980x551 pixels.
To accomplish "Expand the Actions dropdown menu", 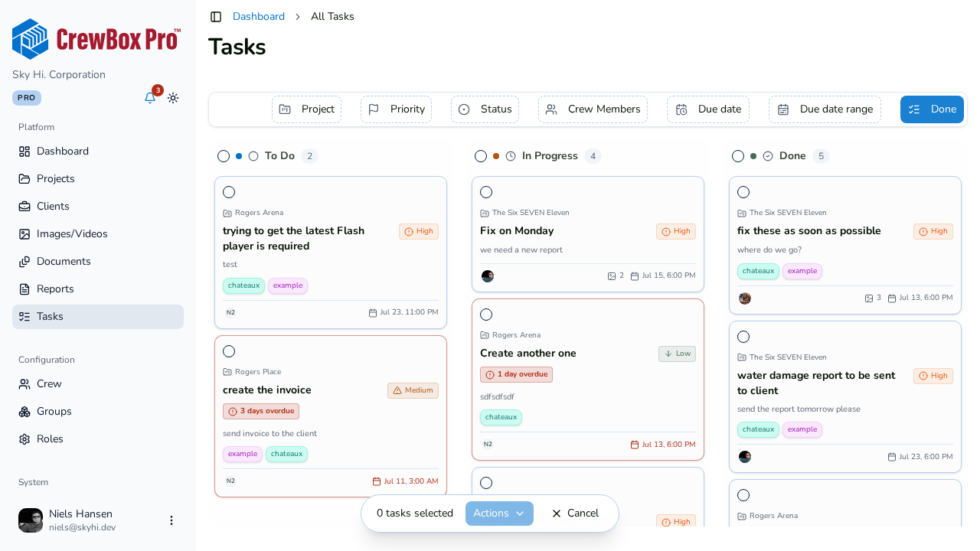I will [499, 514].
